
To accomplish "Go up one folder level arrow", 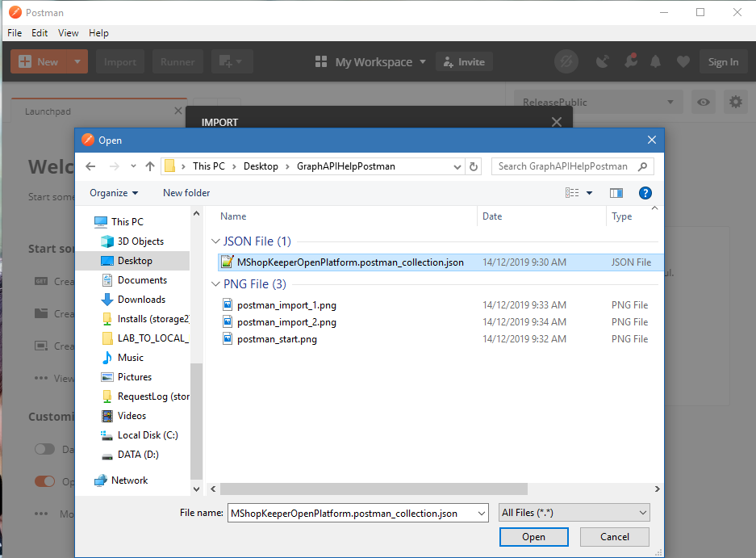I will 150,166.
